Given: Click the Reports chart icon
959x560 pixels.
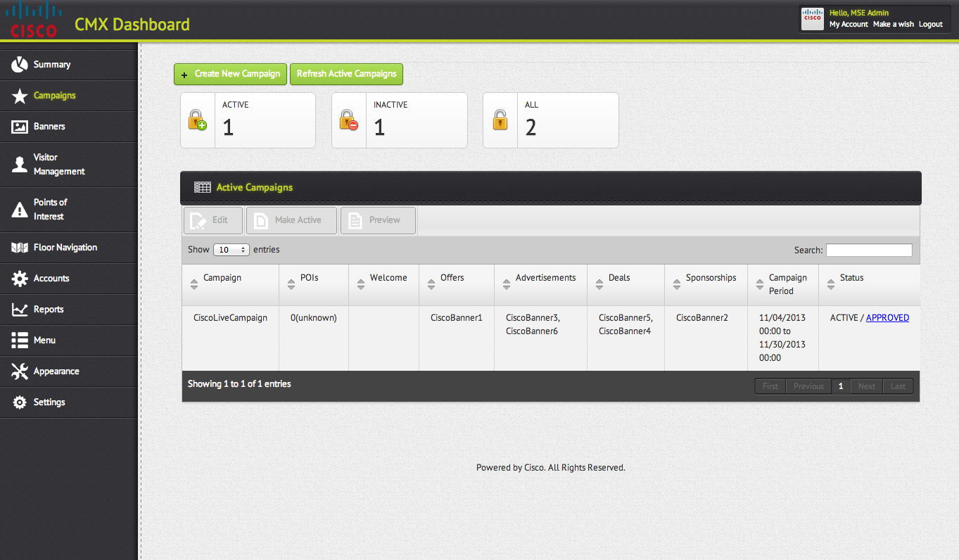Looking at the screenshot, I should pyautogui.click(x=20, y=310).
